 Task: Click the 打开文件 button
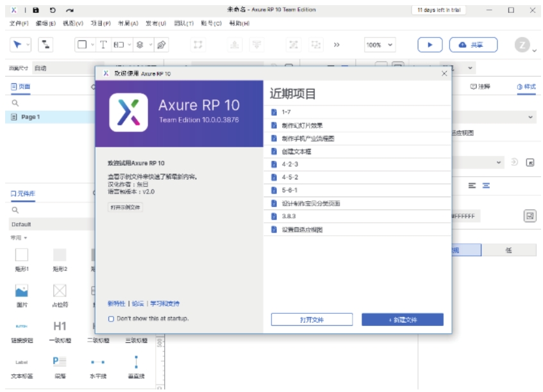tap(312, 320)
